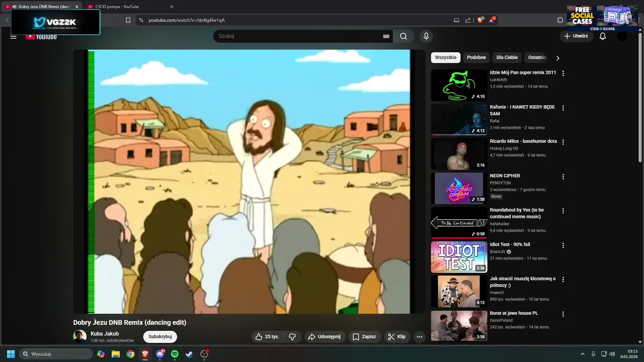This screenshot has height=362, width=644.
Task: Open options for Borat at jews house PL
Action: click(x=563, y=314)
